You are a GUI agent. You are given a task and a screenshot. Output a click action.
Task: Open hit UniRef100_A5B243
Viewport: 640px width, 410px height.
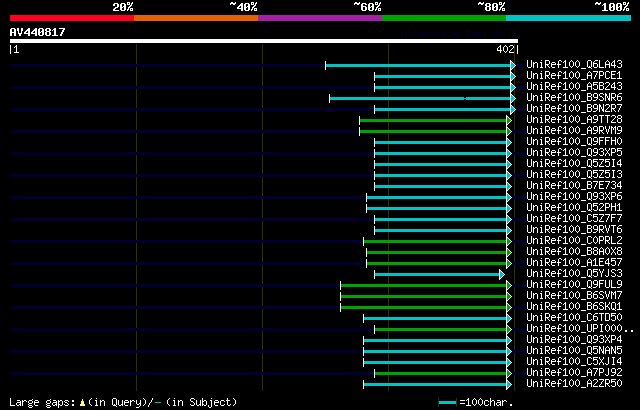[x=574, y=86]
